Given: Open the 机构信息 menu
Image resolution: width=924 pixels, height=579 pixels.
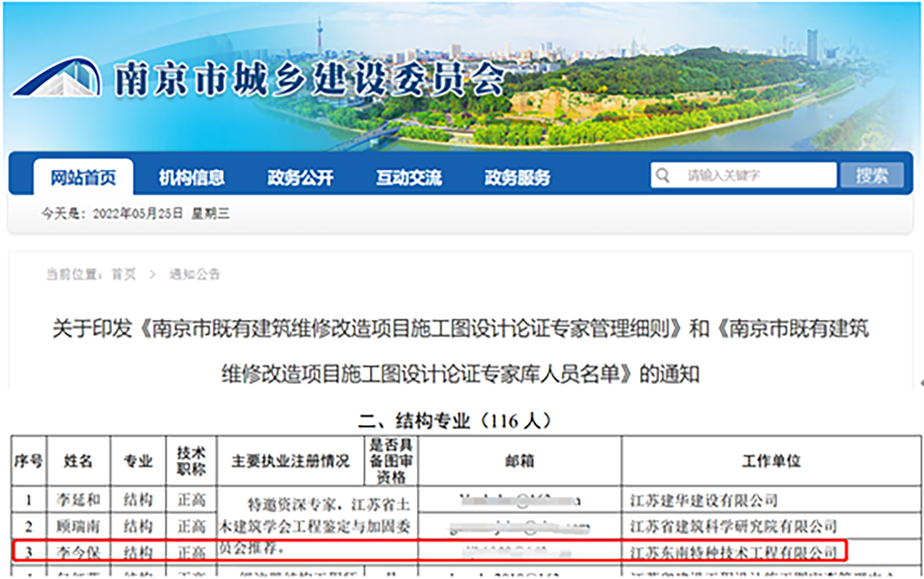Looking at the screenshot, I should (x=192, y=177).
